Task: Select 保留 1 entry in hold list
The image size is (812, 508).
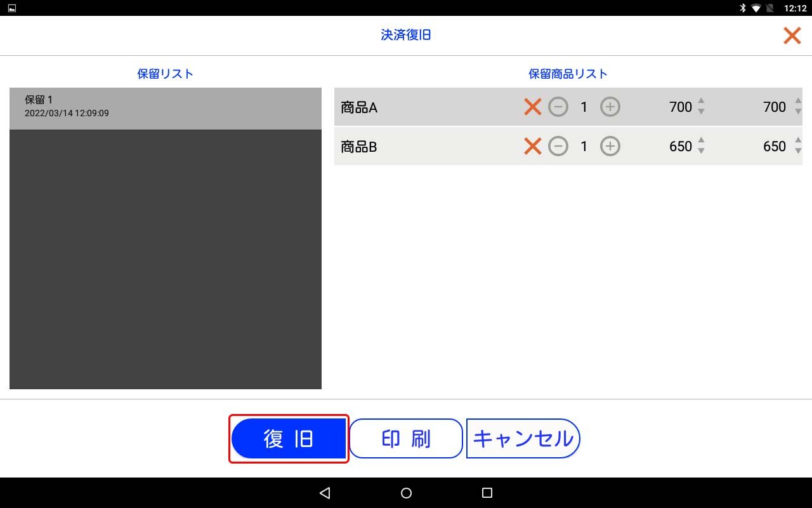Action: click(166, 109)
